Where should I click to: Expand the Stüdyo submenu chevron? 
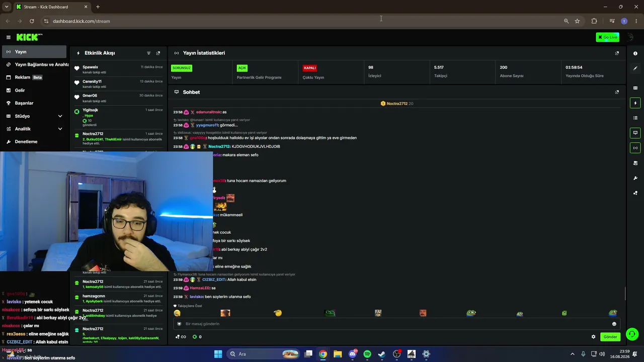point(60,116)
